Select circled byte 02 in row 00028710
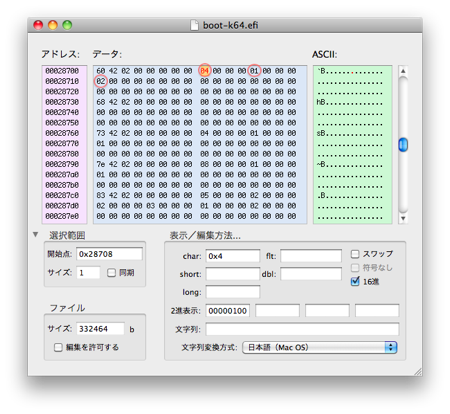450x414 pixels. (101, 81)
